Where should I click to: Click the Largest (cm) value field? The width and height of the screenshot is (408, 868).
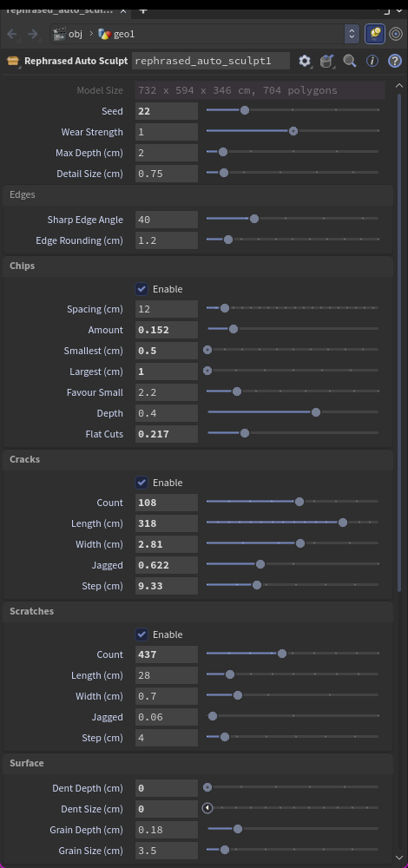pos(166,372)
